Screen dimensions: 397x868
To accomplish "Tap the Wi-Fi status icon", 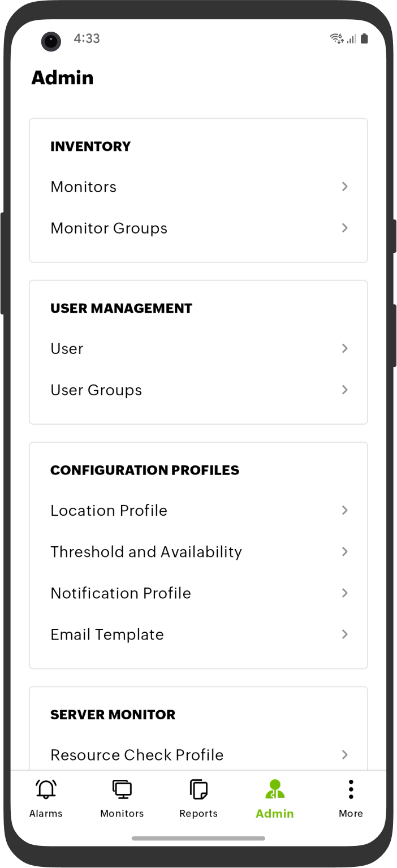I will tap(336, 38).
